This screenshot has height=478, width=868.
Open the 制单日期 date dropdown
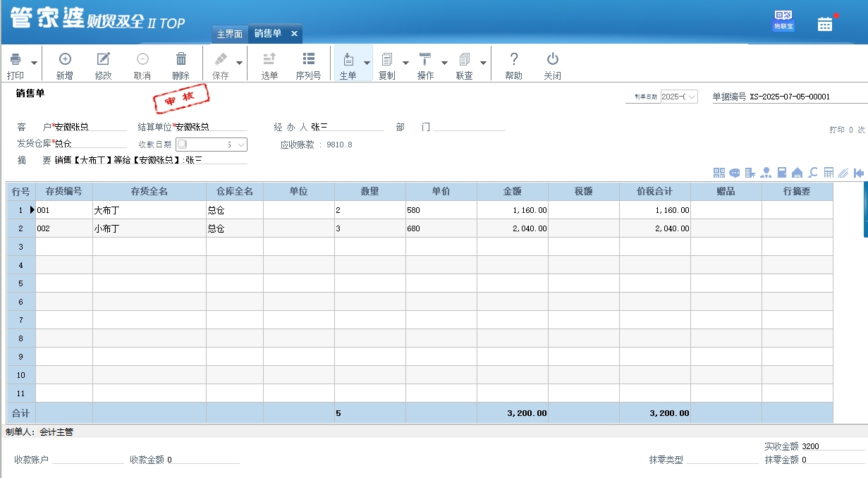[692, 97]
